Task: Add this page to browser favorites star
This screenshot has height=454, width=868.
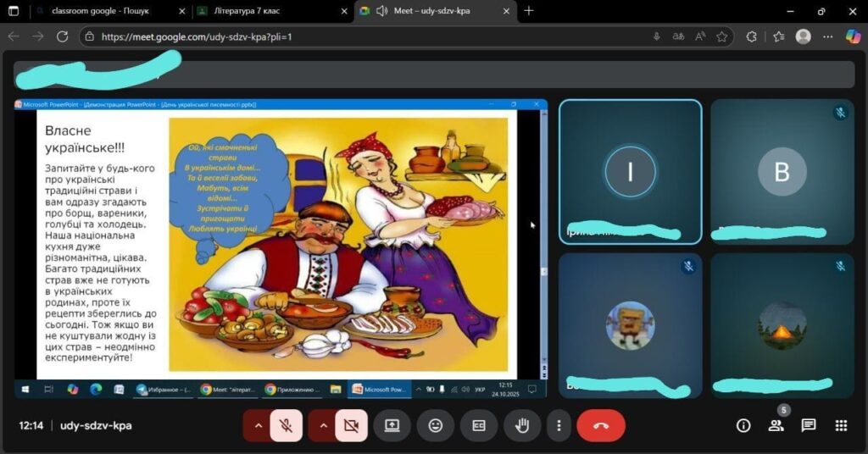Action: (722, 36)
